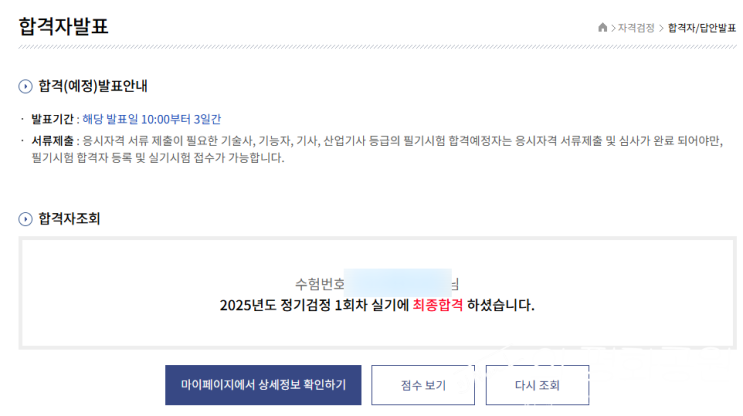Click the 합격자조회 section heading
The width and height of the screenshot is (743, 416).
pos(68,218)
